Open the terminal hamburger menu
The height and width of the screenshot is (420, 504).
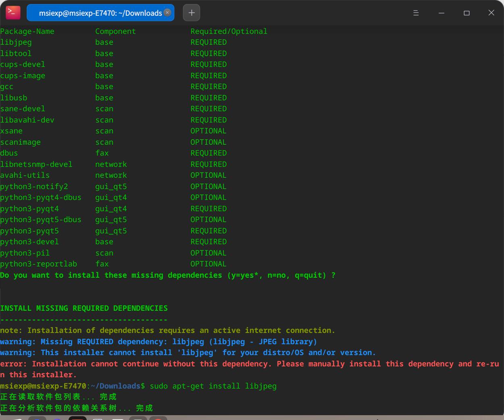click(416, 12)
